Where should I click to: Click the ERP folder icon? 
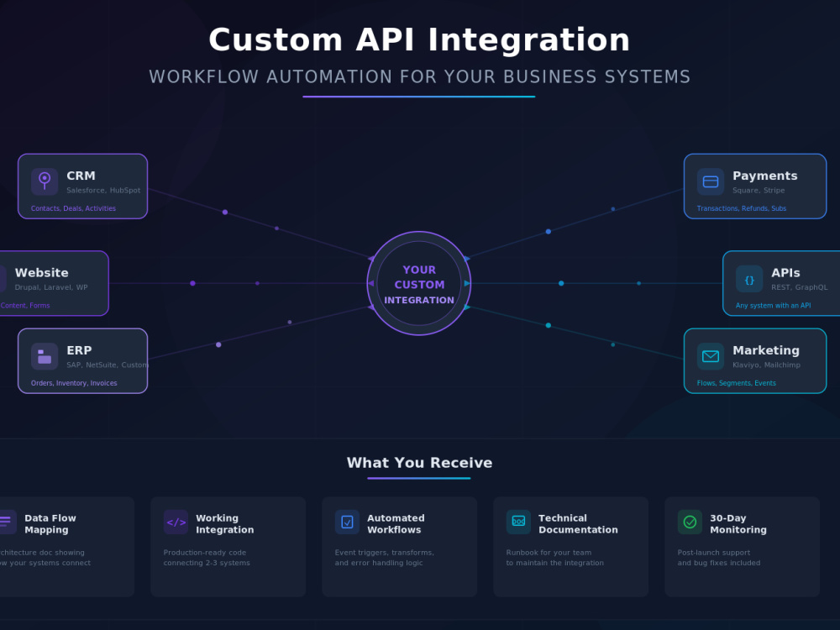pos(45,356)
